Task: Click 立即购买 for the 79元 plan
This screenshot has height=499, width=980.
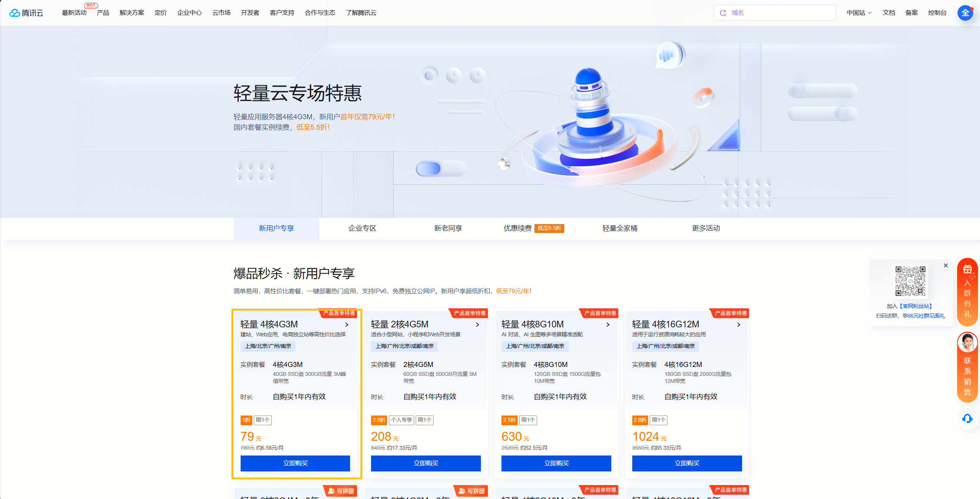Action: 295,463
